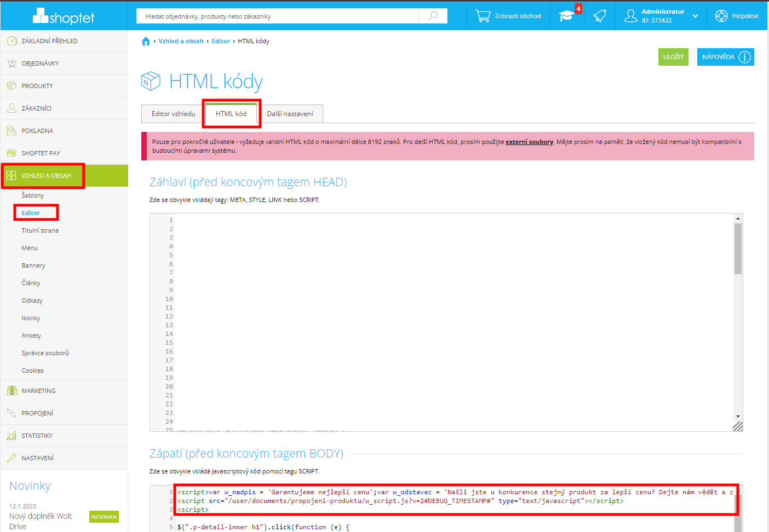Click the Nápověda help button

725,57
